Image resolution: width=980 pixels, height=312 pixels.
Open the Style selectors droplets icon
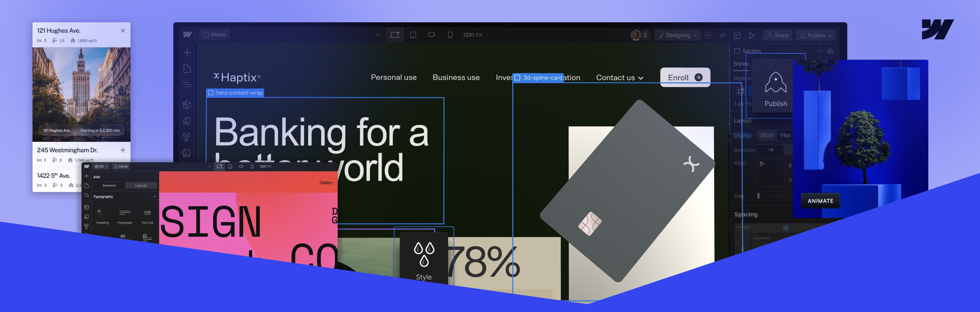point(187,137)
